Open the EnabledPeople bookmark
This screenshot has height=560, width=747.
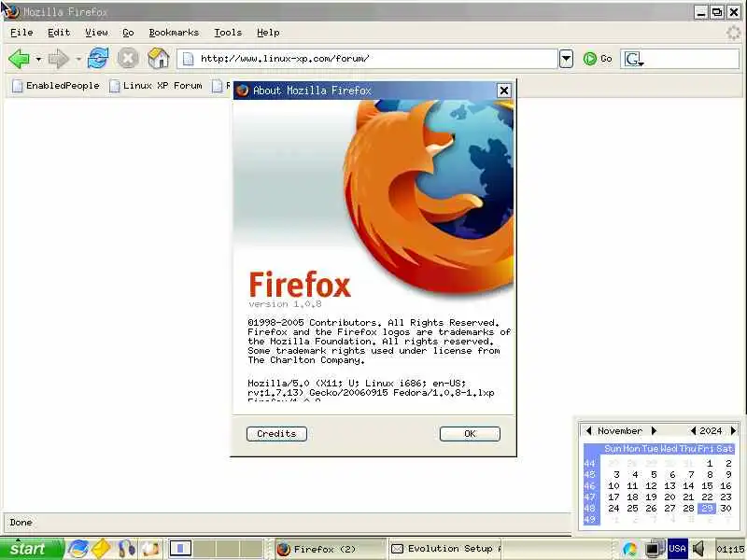click(56, 86)
